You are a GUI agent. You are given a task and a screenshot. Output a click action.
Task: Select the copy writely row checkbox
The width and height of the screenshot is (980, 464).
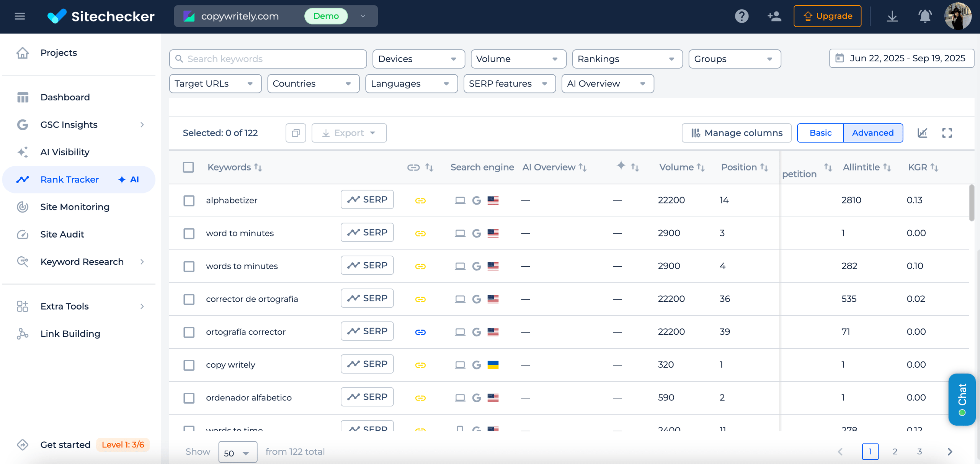pos(189,365)
